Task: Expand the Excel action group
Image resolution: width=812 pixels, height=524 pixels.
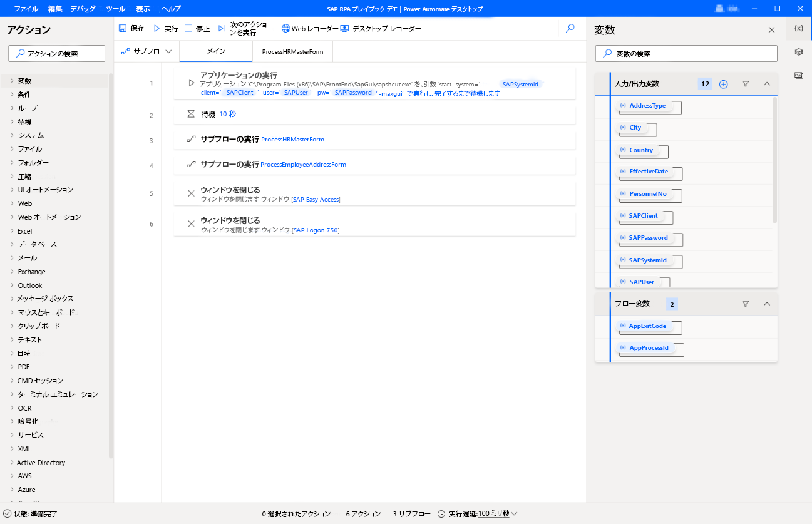Action: [12, 231]
